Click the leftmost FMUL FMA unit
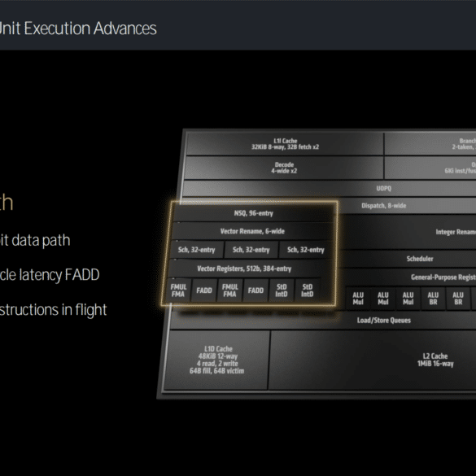This screenshot has width=476, height=476. (178, 290)
